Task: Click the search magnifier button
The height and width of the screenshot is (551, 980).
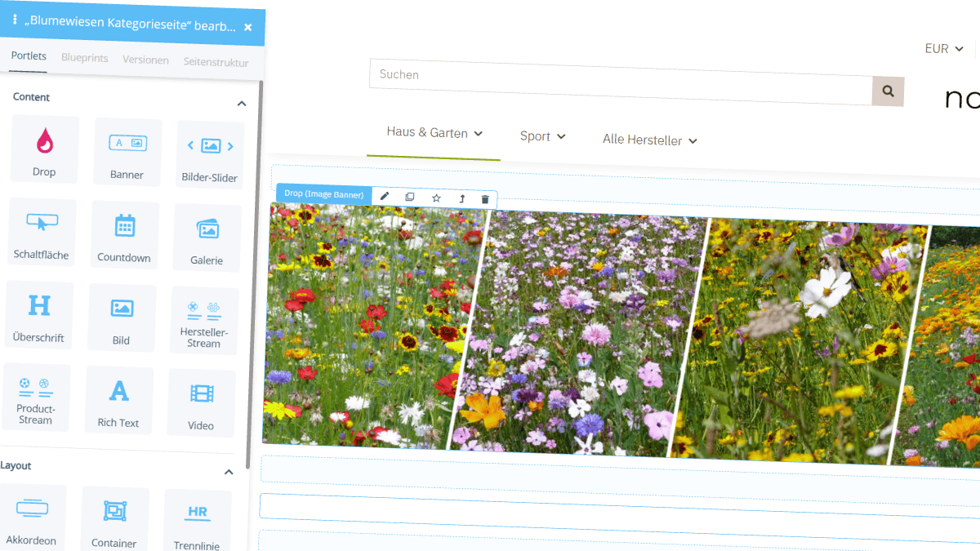Action: [888, 91]
